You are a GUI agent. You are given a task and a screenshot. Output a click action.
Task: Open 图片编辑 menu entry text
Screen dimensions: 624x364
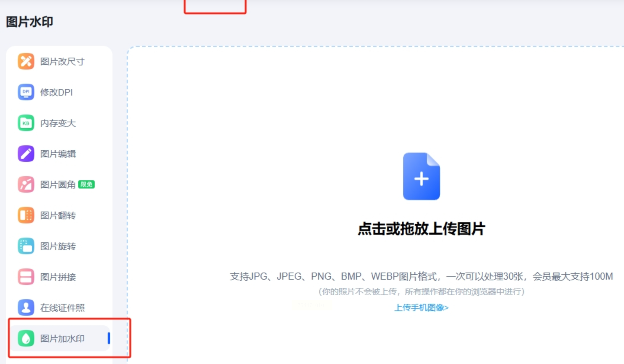(x=58, y=154)
